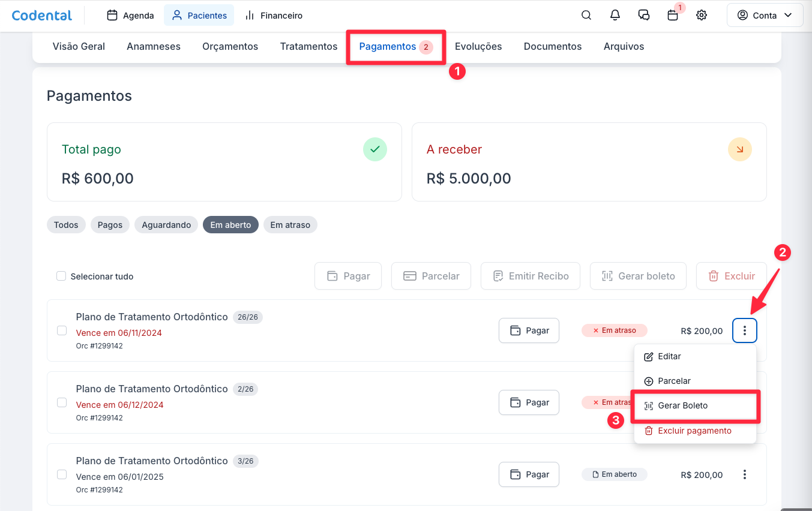Switch to the Orçamentos tab
This screenshot has width=812, height=511.
(x=230, y=46)
